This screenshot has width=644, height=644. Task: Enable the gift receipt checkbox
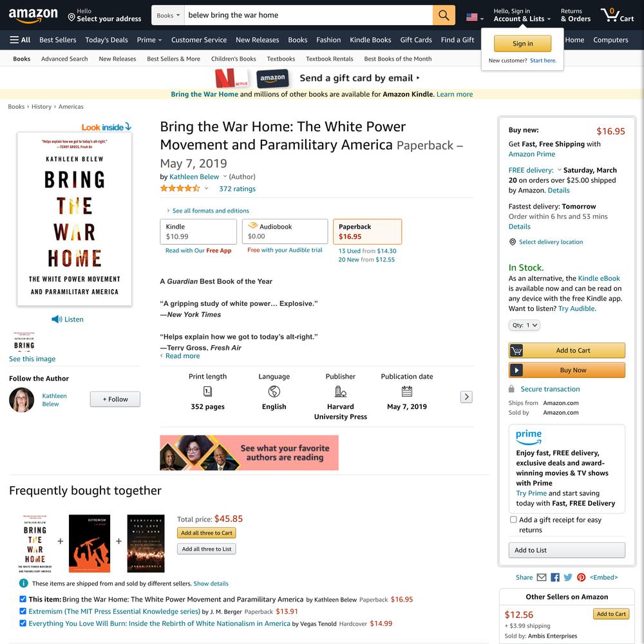pos(513,520)
